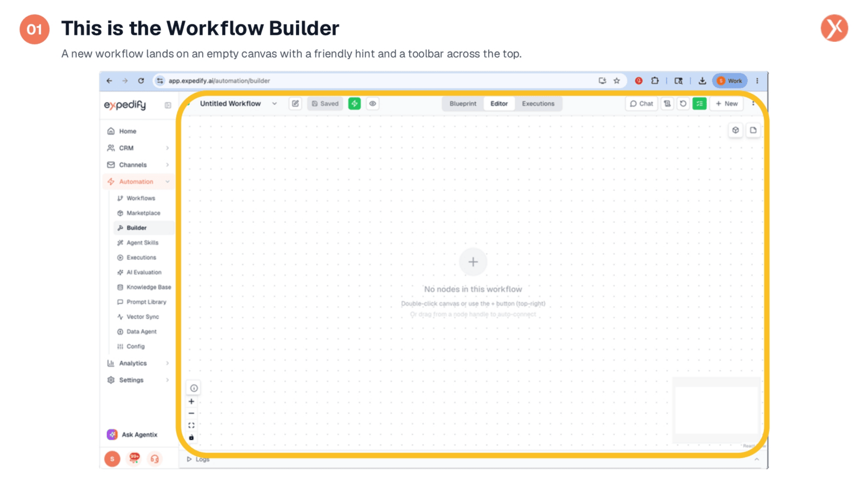Screen dimensions: 868x488
Task: Expand the CRM chevron
Action: click(x=168, y=148)
